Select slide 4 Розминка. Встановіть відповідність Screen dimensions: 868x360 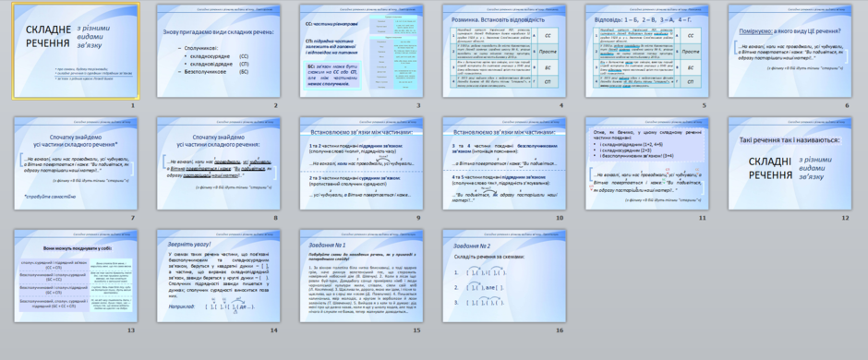pyautogui.click(x=504, y=51)
